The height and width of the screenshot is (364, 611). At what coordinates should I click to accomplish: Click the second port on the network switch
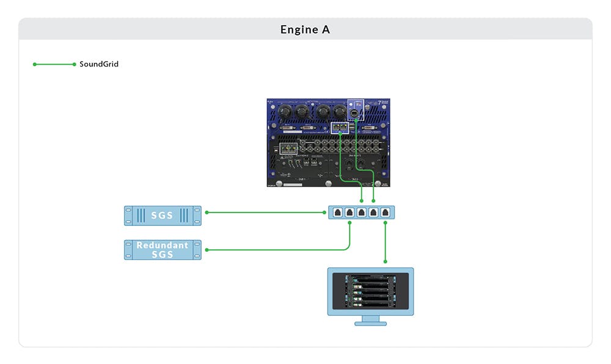click(x=349, y=213)
